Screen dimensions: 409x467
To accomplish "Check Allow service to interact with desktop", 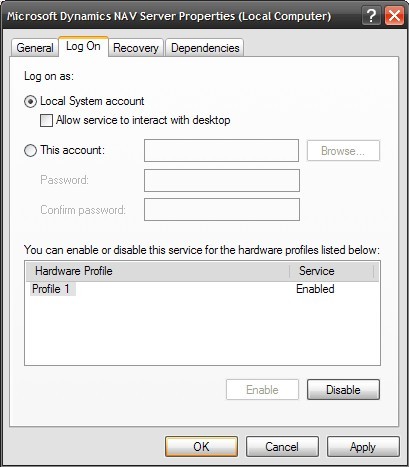I will (x=46, y=120).
